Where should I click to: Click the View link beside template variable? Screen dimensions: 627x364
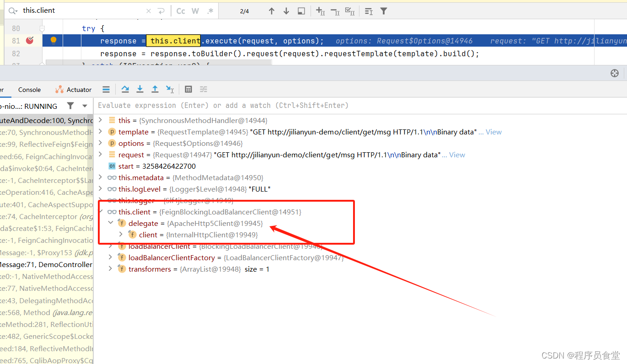tap(494, 132)
